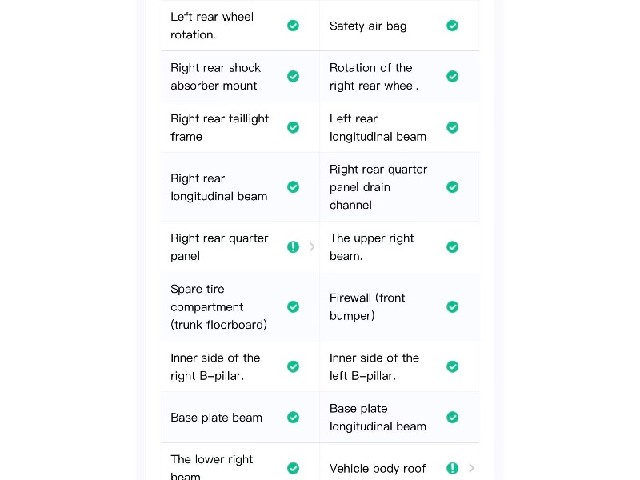Click the check icon for Spare tire compartment
The height and width of the screenshot is (480, 640).
(x=293, y=307)
